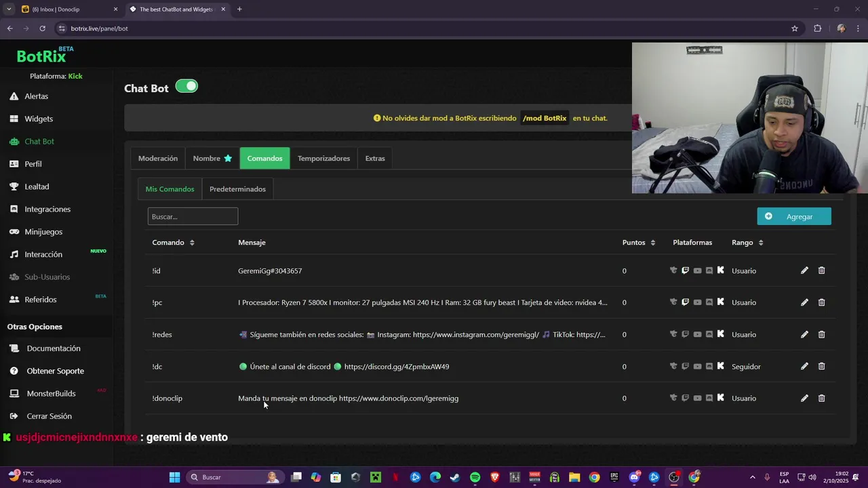Open Referidos in the sidebar

pyautogui.click(x=41, y=300)
